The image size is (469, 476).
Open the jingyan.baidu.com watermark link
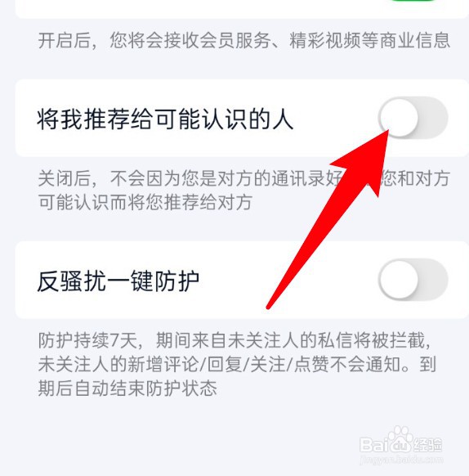[x=401, y=460]
